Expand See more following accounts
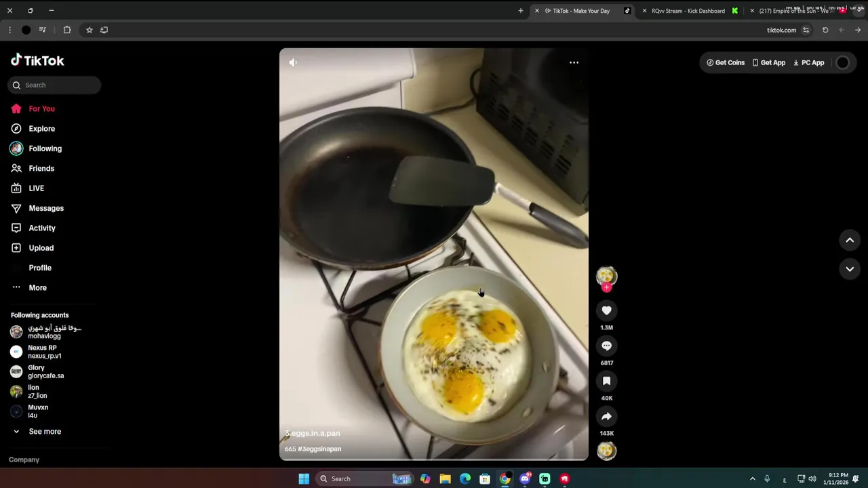This screenshot has height=488, width=868. pos(37,432)
